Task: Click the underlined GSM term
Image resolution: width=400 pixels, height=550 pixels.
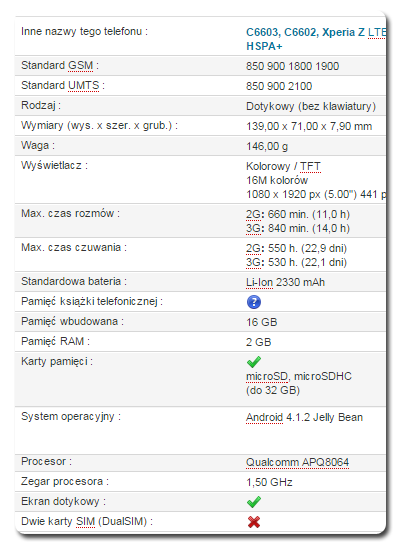Action: [80, 66]
